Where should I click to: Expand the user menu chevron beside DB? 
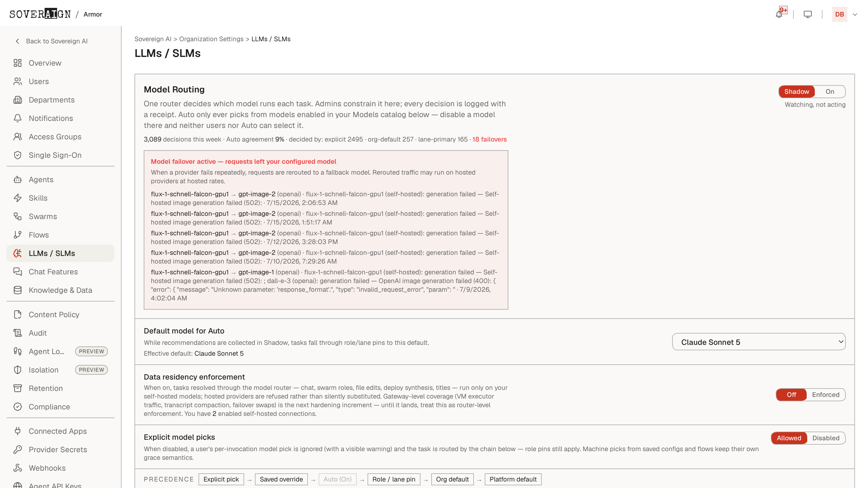pyautogui.click(x=855, y=14)
